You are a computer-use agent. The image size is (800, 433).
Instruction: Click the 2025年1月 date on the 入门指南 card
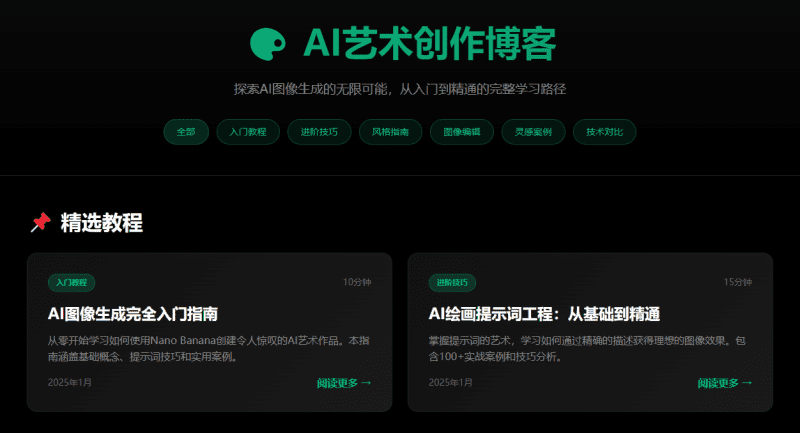click(x=70, y=383)
